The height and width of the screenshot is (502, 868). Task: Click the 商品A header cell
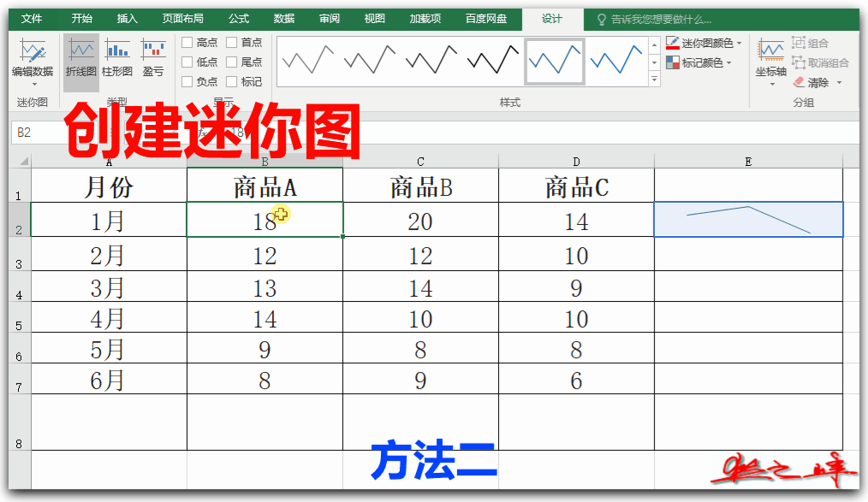coord(265,186)
